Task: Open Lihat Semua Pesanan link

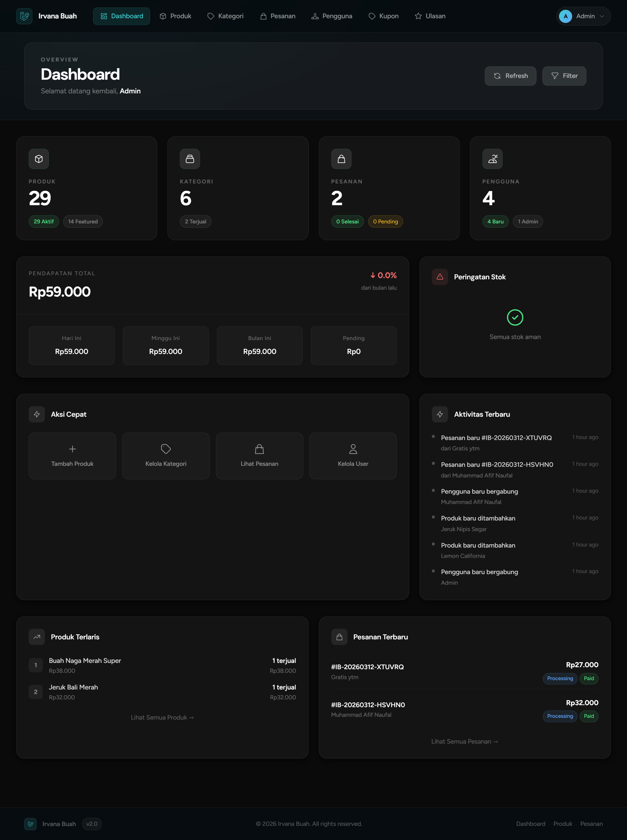Action: (x=464, y=741)
